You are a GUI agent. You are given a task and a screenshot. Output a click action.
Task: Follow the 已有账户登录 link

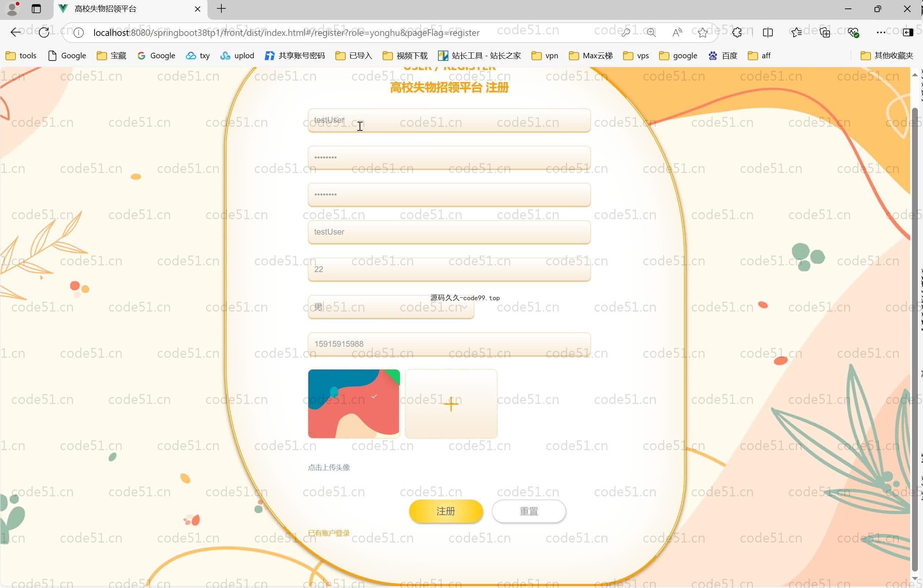(x=328, y=533)
